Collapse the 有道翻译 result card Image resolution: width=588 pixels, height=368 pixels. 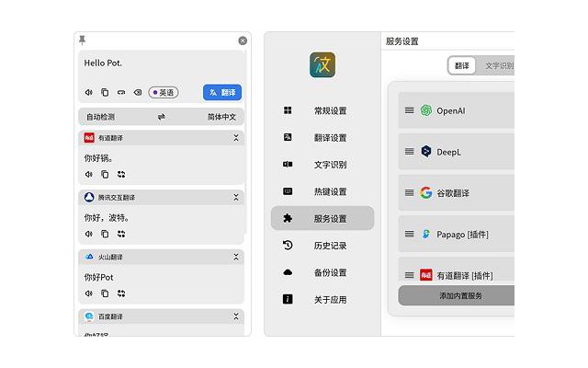[x=236, y=138]
